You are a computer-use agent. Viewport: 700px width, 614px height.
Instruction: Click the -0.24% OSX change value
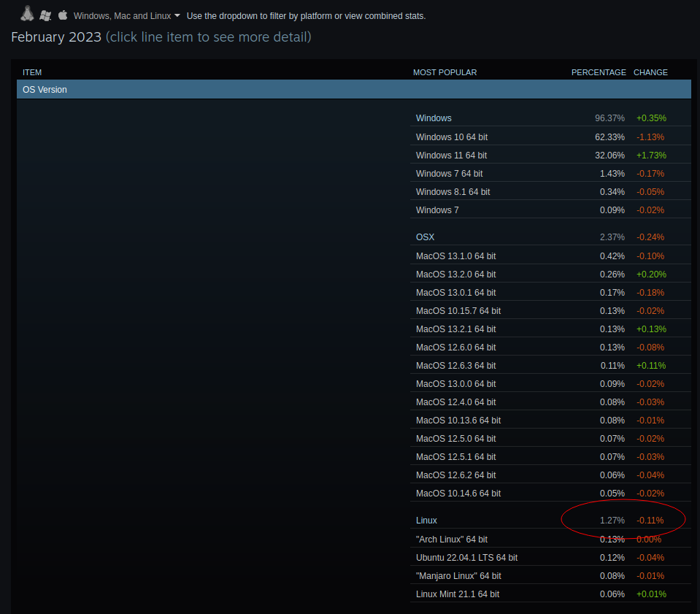650,237
